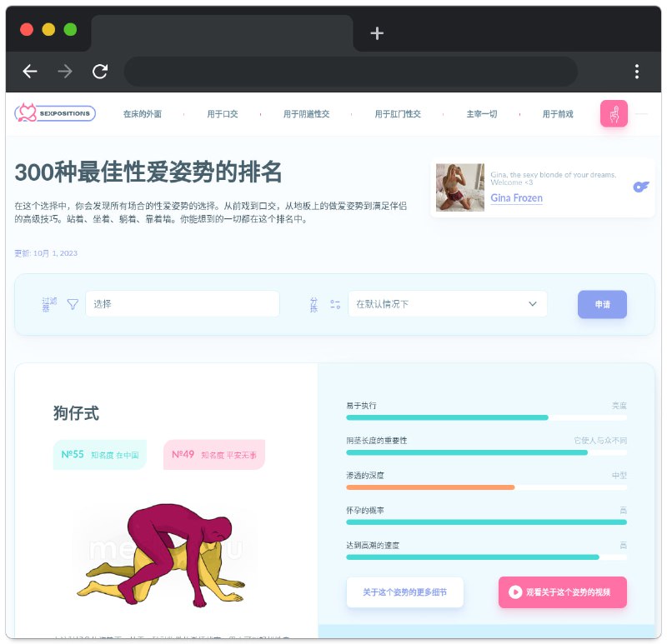Click the 怀孕的概率 progress bar
The height and width of the screenshot is (644, 667).
486,522
